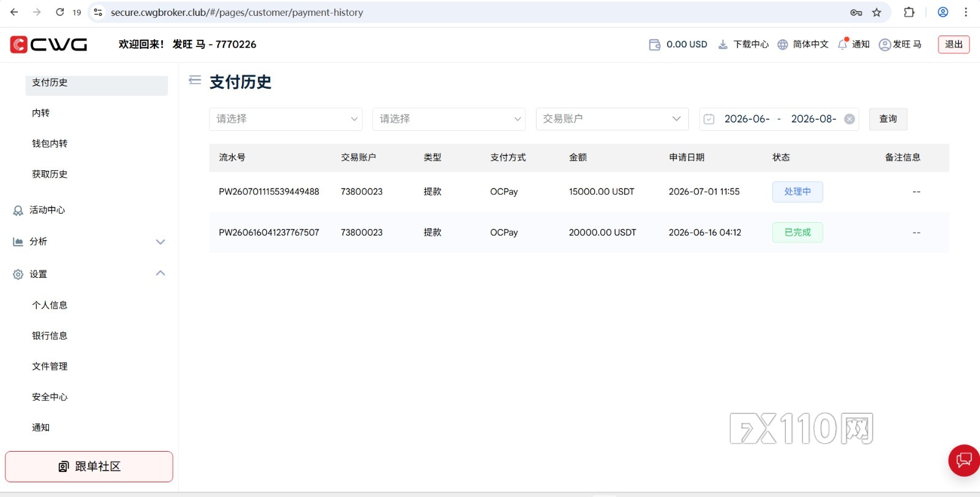Clear the date range filter
The image size is (980, 497).
click(850, 119)
